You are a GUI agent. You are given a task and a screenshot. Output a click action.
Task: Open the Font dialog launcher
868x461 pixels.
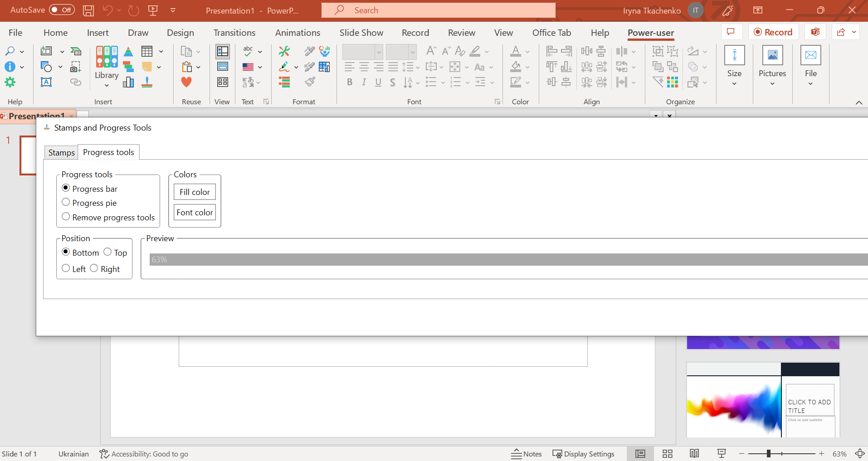497,102
